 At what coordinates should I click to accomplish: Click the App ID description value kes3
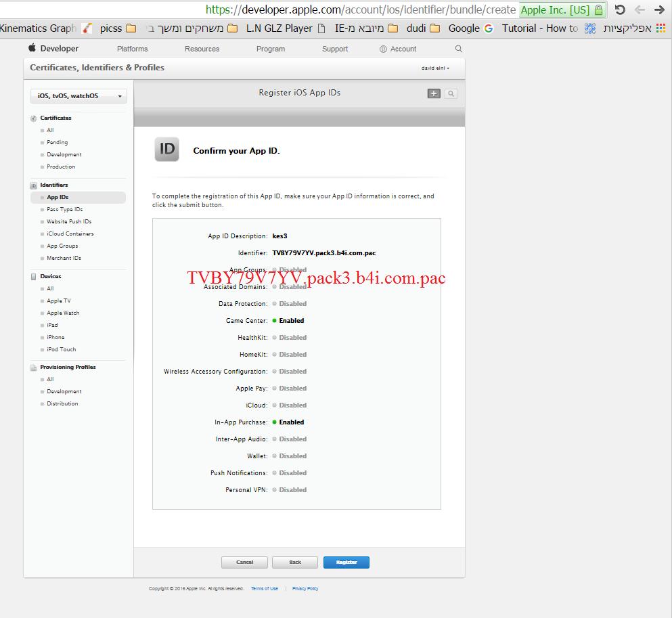(280, 236)
